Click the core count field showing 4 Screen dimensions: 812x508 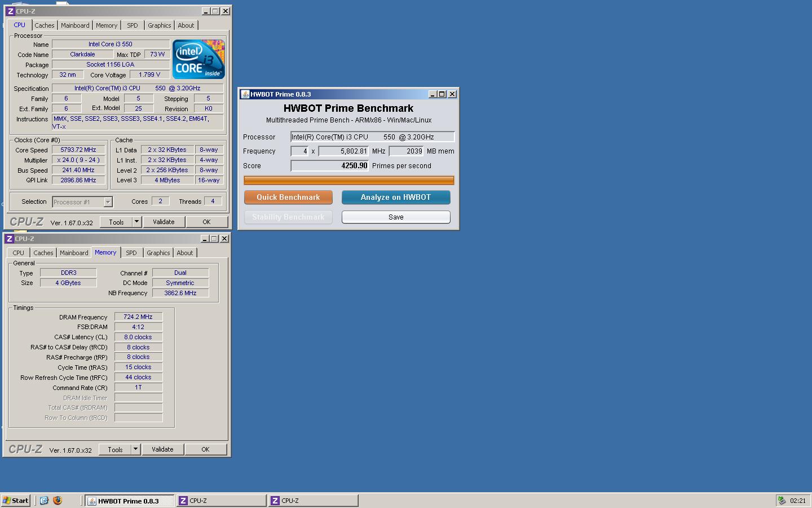click(299, 151)
